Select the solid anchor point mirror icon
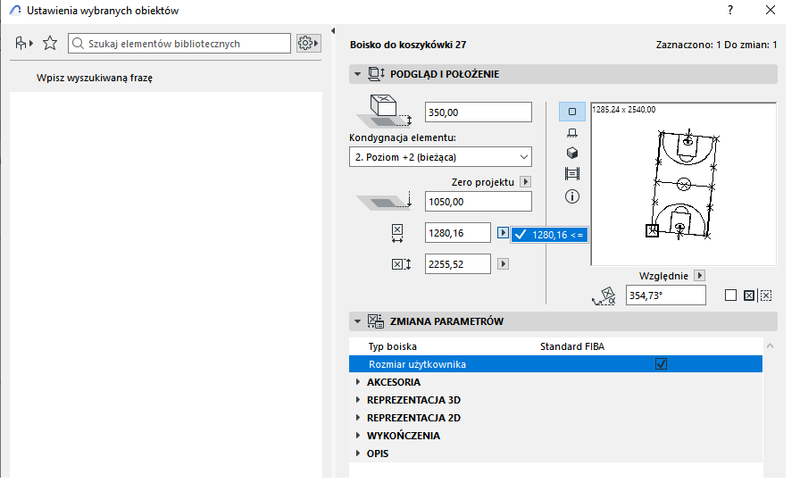Image resolution: width=800 pixels, height=491 pixels. (x=748, y=296)
